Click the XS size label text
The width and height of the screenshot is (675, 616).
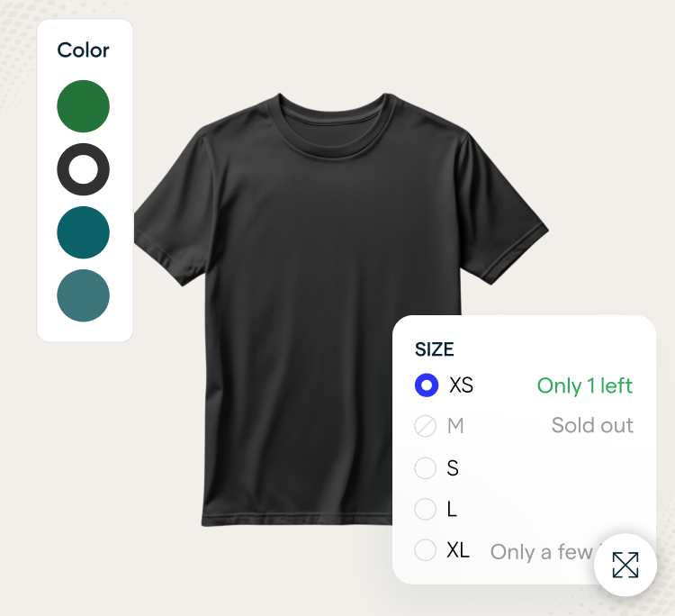coord(461,385)
